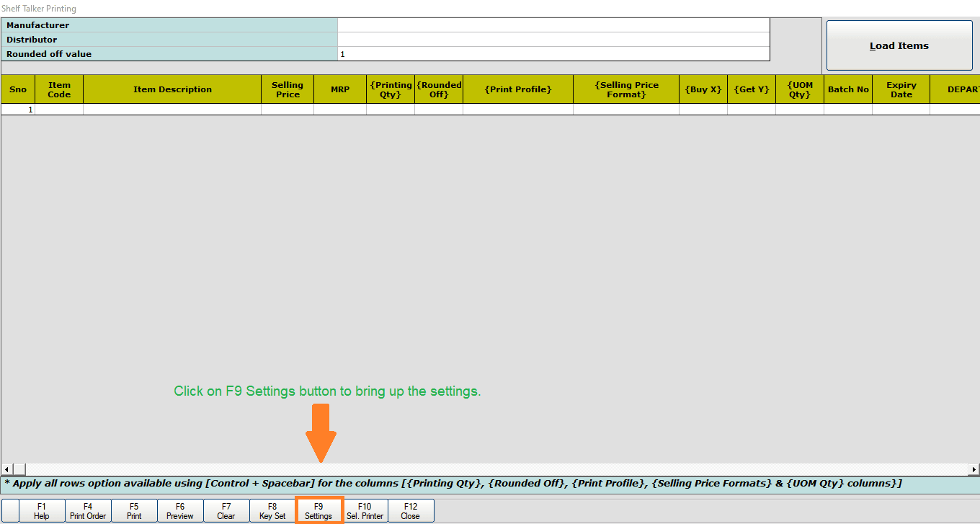
Task: Click row 1 Batch No cell
Action: point(848,110)
